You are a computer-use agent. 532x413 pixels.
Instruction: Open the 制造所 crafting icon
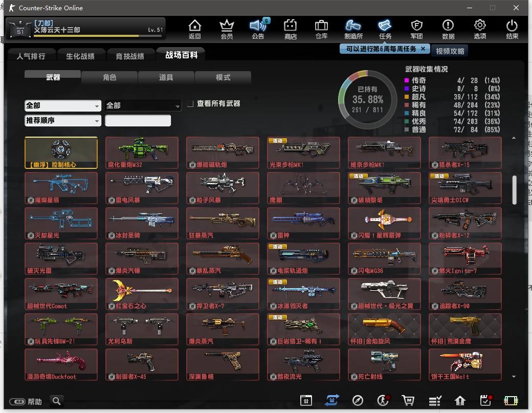pyautogui.click(x=353, y=29)
